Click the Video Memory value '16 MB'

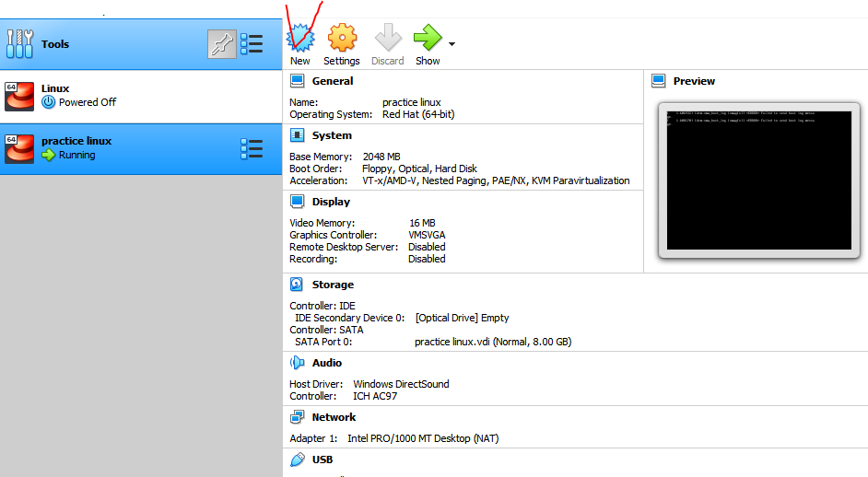[422, 223]
